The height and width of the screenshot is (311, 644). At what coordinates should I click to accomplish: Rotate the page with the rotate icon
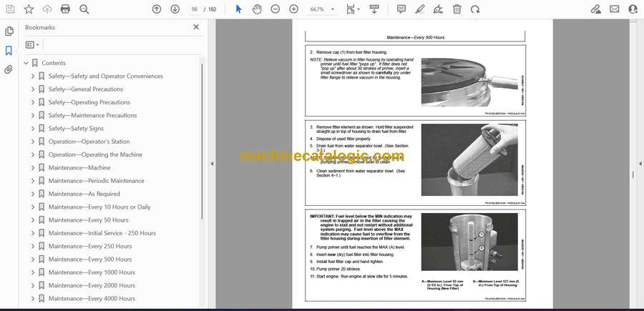475,9
